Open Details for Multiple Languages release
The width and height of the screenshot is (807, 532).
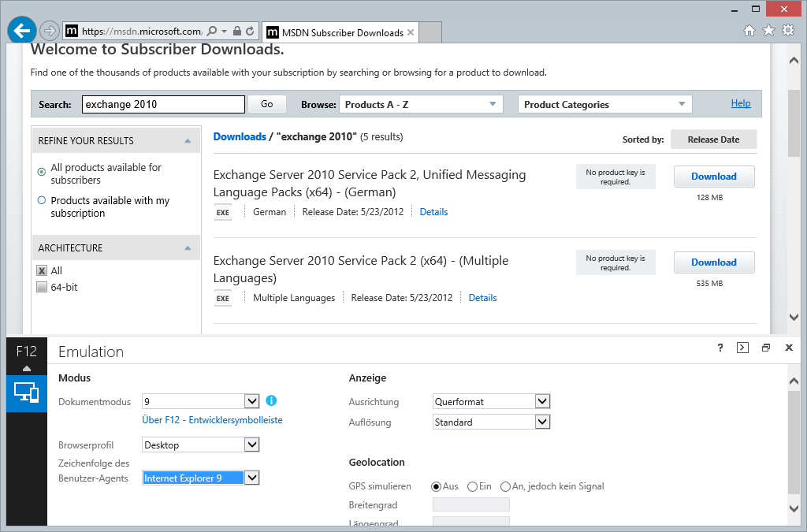point(482,298)
